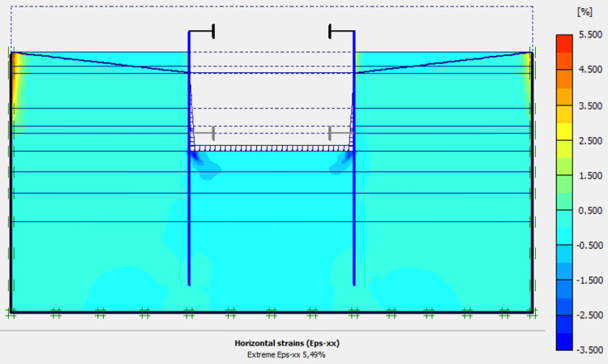Select the black anchor atop left wall
The image size is (608, 364).
(202, 31)
